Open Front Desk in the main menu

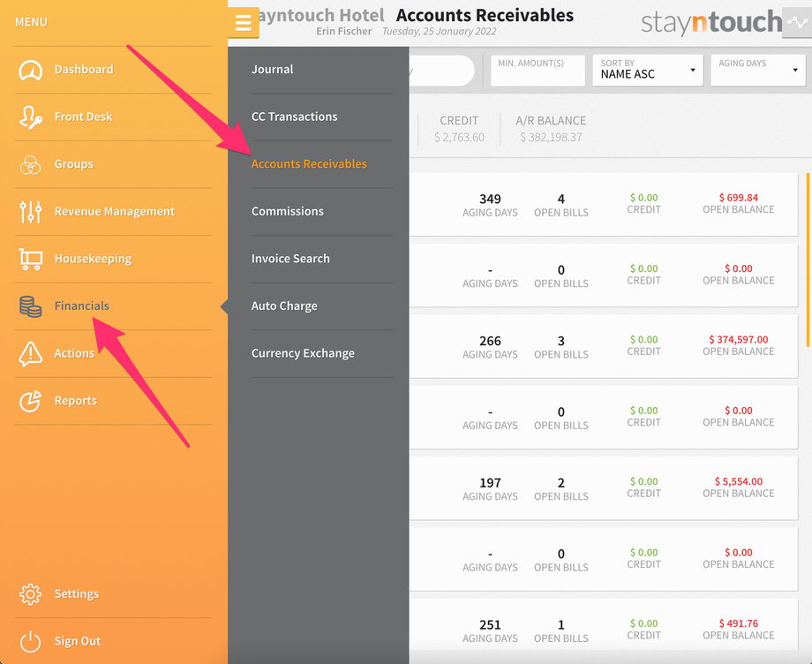pos(83,117)
